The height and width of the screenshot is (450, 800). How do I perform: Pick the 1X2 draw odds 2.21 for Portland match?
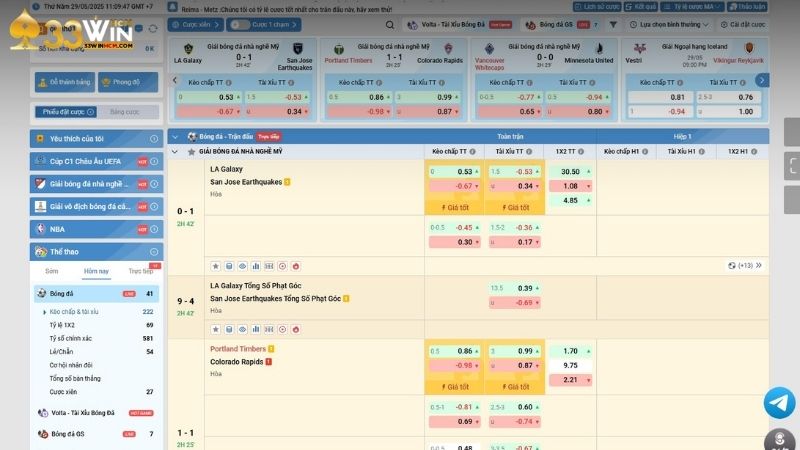pos(570,380)
